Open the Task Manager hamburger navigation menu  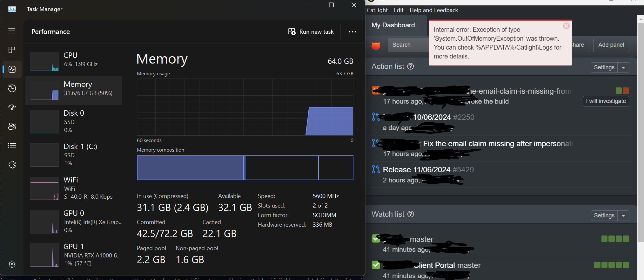(12, 31)
